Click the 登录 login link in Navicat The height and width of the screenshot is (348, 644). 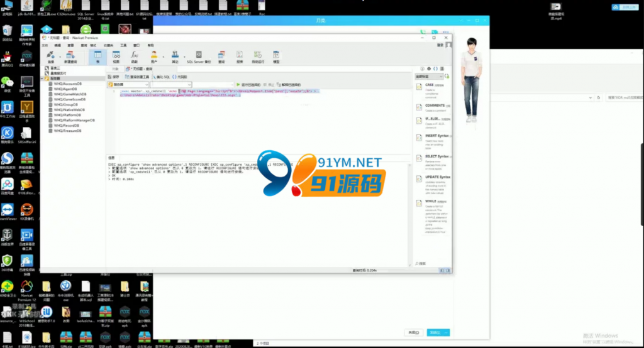pos(440,45)
